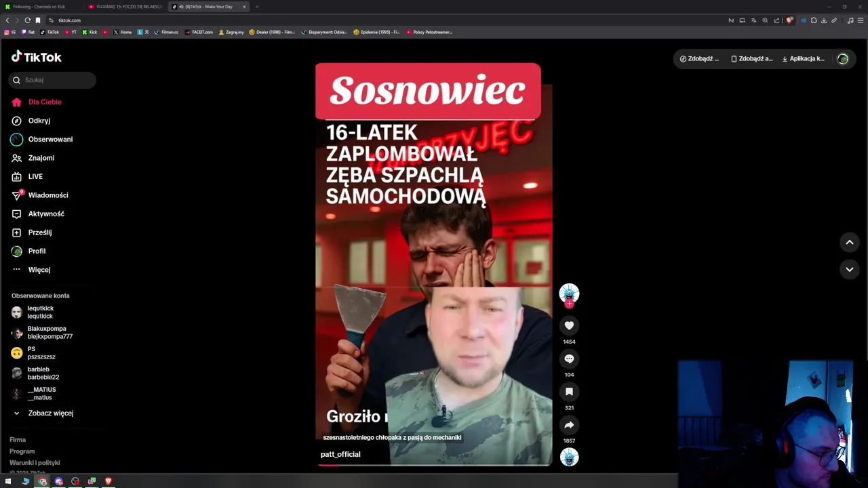Open a new browser tab

(x=257, y=7)
